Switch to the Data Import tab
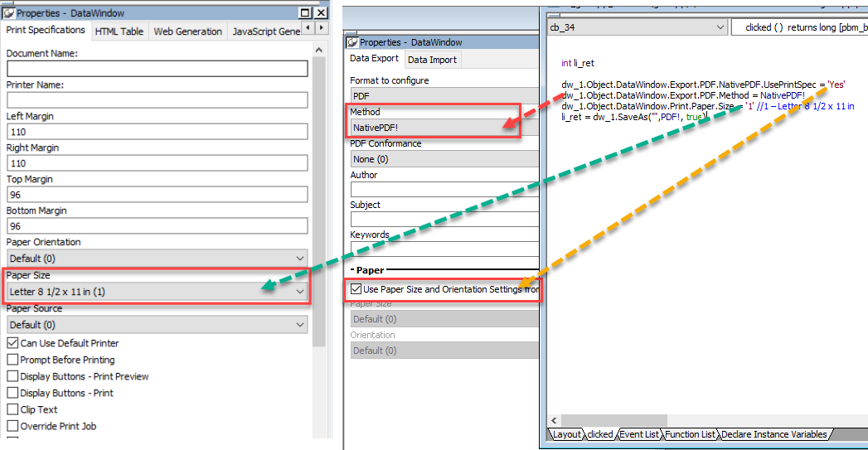 pos(431,60)
